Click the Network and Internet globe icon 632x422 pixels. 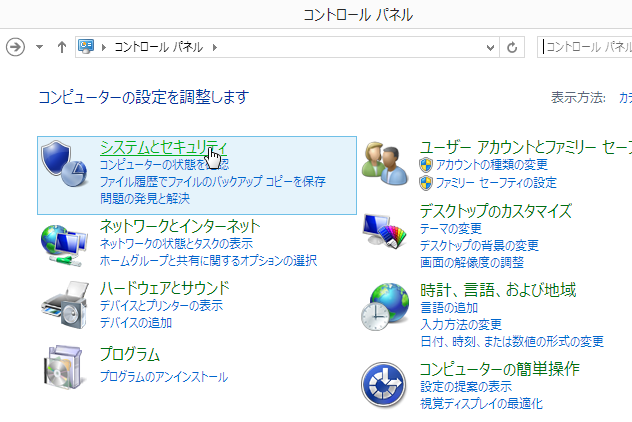(x=64, y=245)
